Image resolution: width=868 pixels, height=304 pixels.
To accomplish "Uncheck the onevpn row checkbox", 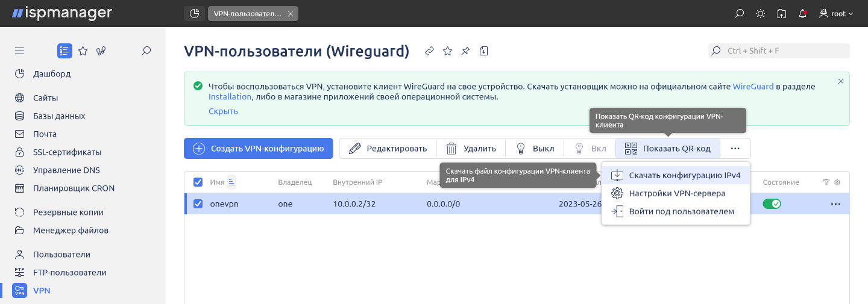I will [198, 203].
